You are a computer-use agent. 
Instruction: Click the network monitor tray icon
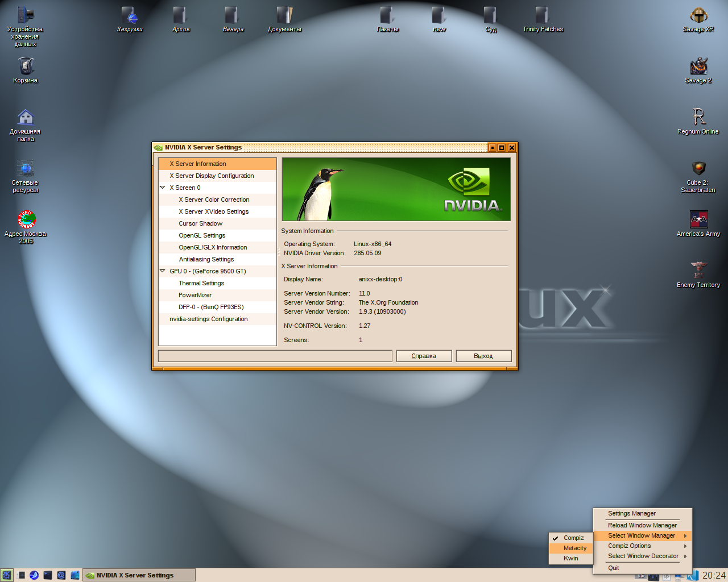679,576
